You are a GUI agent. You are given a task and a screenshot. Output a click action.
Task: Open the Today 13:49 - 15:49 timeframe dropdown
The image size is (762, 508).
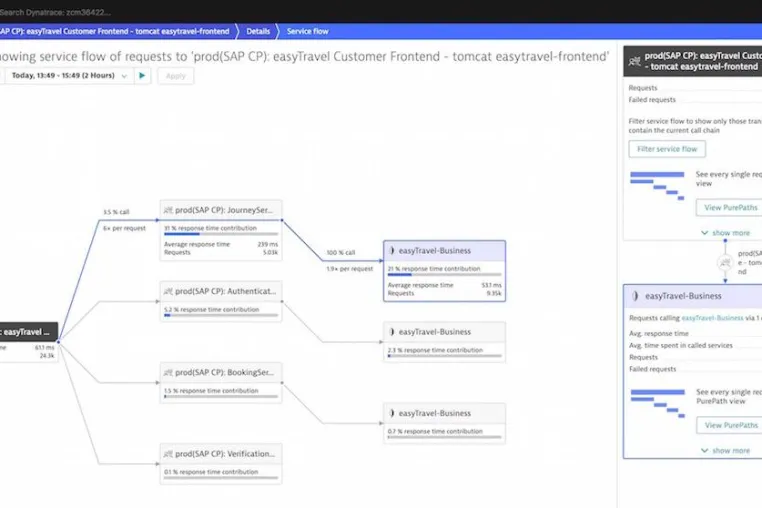[x=69, y=75]
